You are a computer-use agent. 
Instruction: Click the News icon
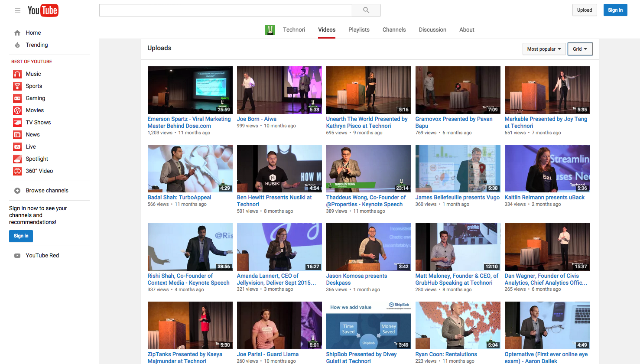(x=17, y=135)
